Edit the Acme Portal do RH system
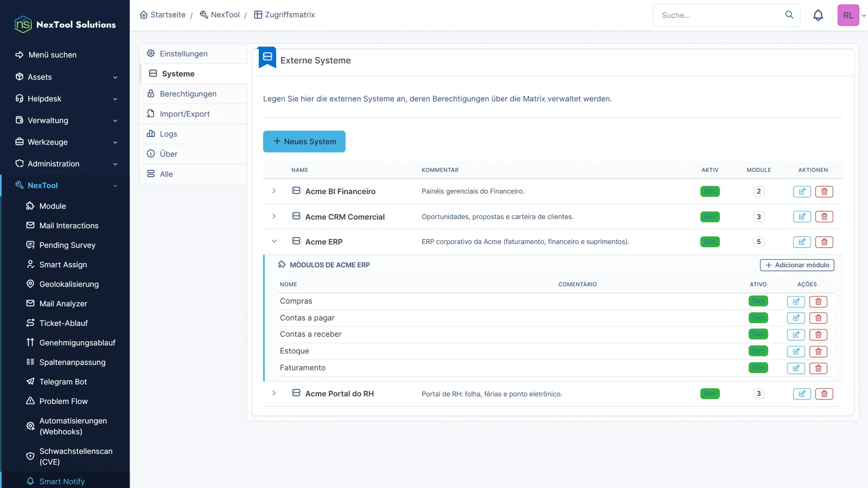 pos(802,394)
